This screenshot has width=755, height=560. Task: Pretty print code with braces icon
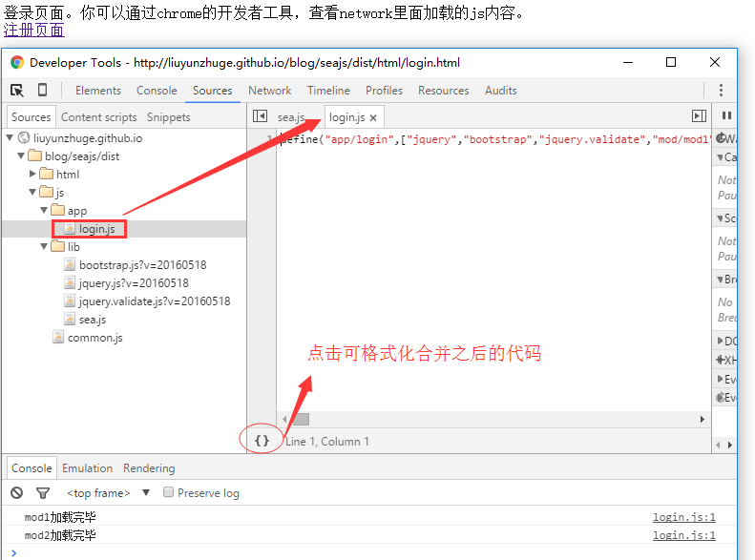[262, 440]
